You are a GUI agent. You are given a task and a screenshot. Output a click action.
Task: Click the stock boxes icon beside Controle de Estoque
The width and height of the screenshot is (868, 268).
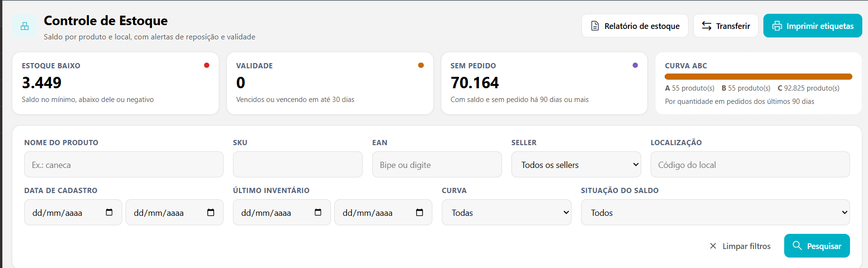(25, 26)
